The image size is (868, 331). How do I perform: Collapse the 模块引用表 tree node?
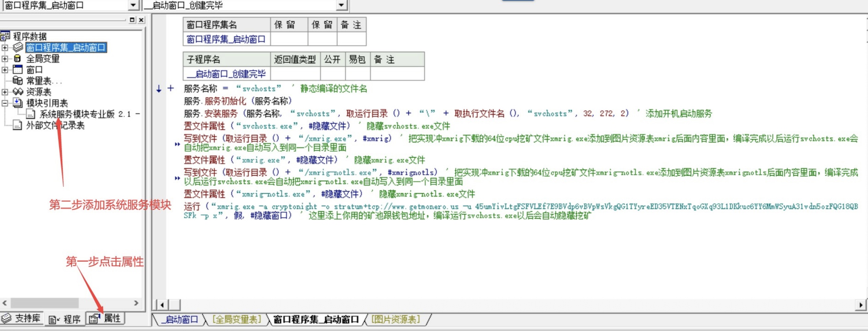[5, 103]
